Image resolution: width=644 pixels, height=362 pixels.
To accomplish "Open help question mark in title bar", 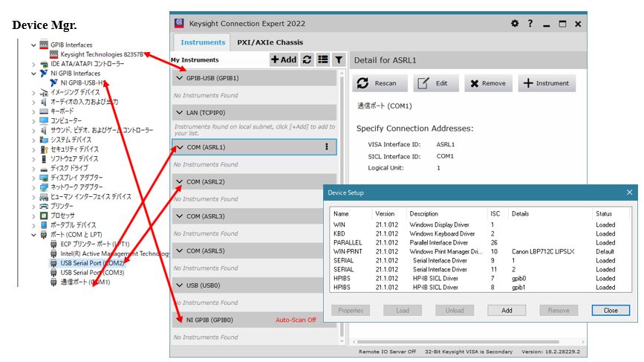I will (x=530, y=24).
